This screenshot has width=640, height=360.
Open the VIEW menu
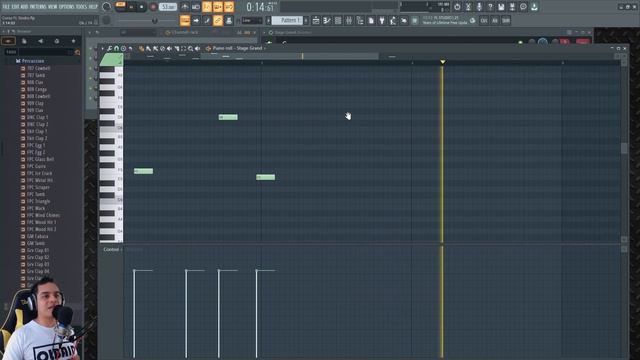coord(53,7)
